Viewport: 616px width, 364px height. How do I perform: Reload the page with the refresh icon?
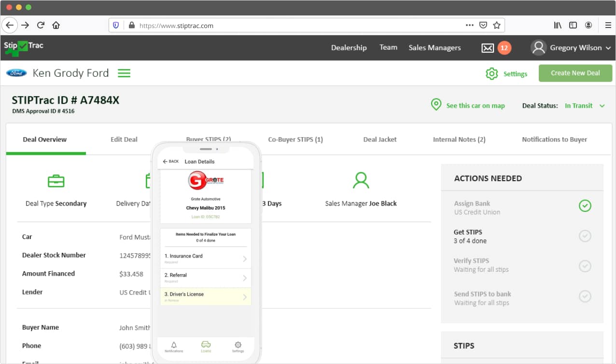(x=41, y=25)
